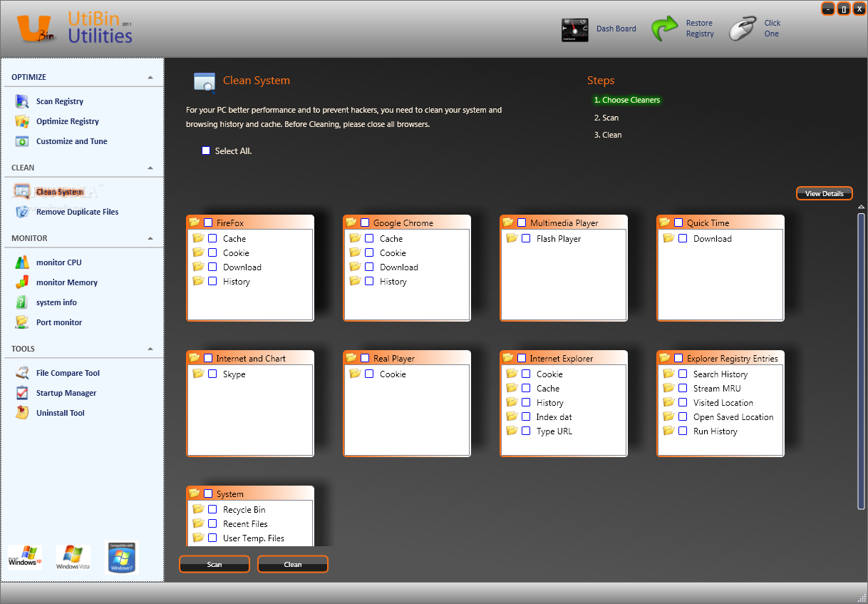
Task: Click the System group folder icon
Action: [x=195, y=493]
